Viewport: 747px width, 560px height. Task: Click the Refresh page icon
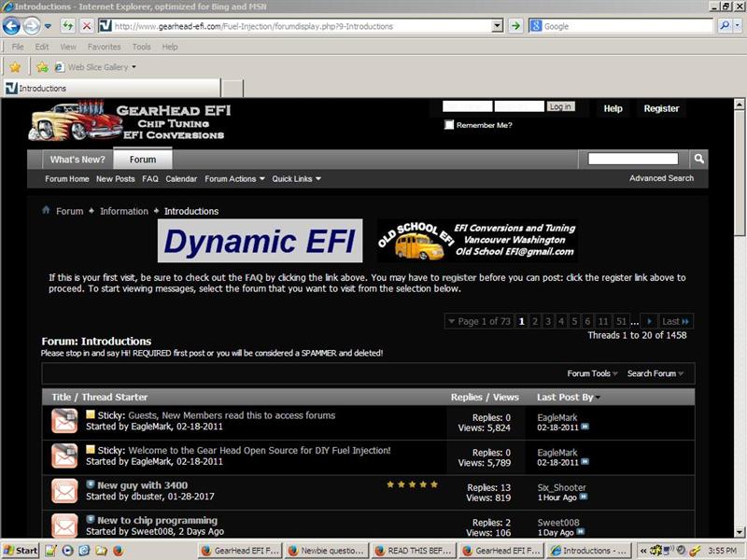coord(68,26)
